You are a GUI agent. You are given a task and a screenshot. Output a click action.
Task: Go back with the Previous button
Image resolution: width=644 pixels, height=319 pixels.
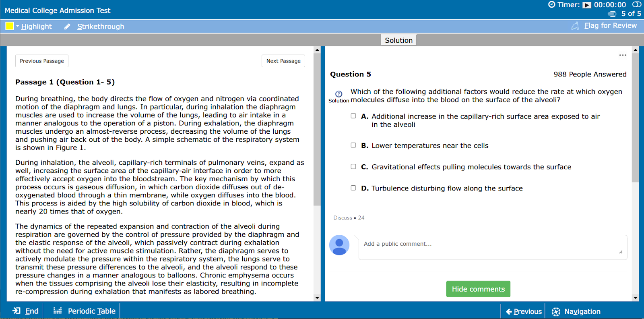point(524,312)
